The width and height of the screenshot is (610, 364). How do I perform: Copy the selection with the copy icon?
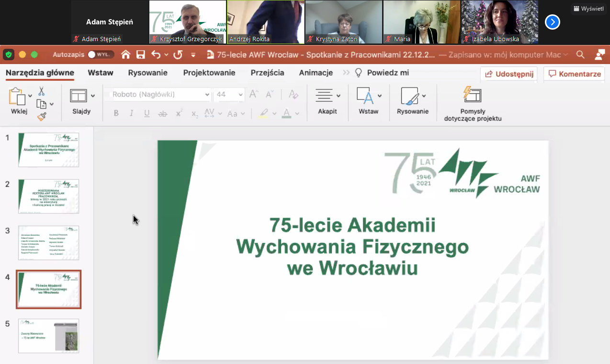click(42, 104)
